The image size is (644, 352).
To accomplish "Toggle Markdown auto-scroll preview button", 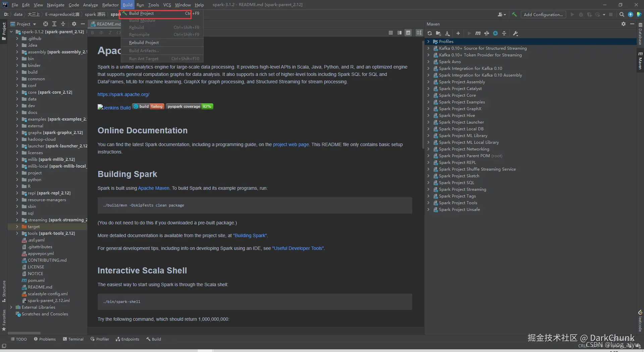I will click(419, 33).
